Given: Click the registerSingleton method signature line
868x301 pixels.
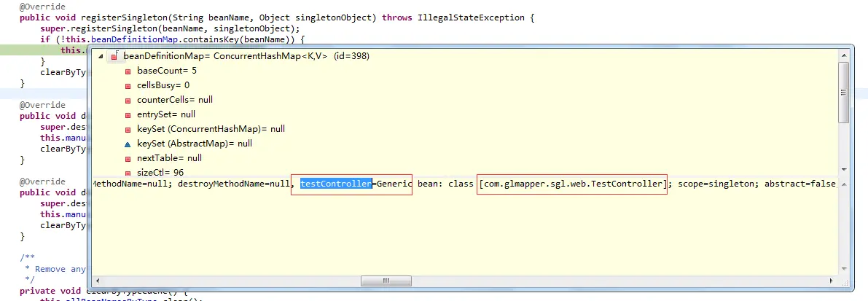Looking at the screenshot, I should [277, 17].
